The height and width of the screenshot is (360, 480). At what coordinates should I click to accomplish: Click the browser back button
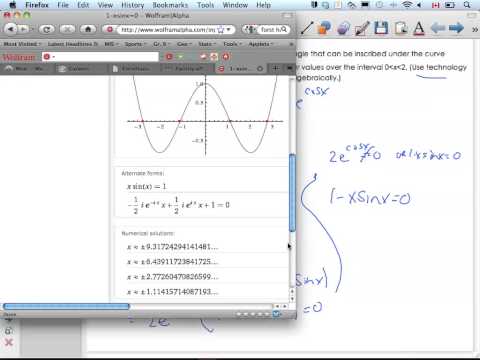tap(11, 29)
